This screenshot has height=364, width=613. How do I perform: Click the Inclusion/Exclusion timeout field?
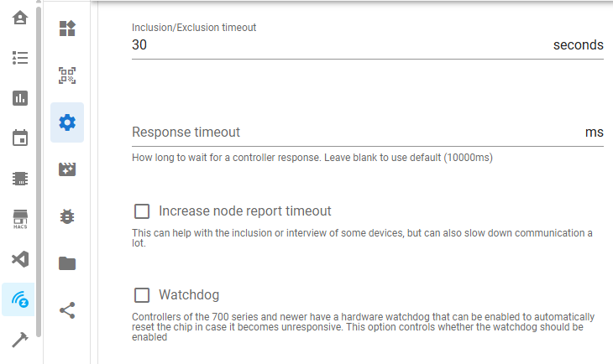point(336,45)
